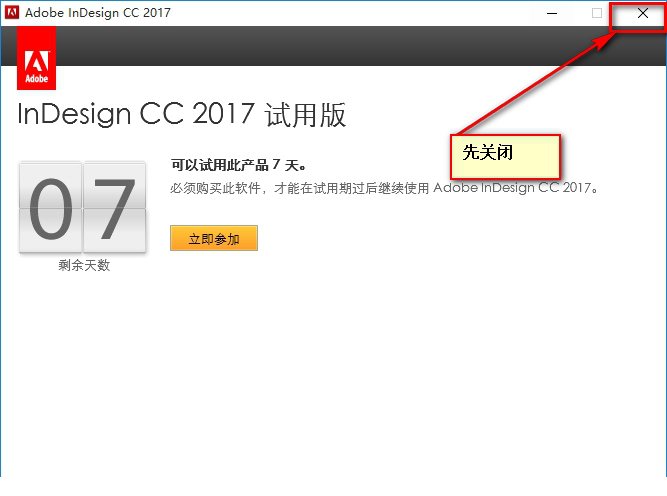Screen dimensions: 667x496
Task: Click the '必须购买此软件' description line
Action: click(384, 188)
